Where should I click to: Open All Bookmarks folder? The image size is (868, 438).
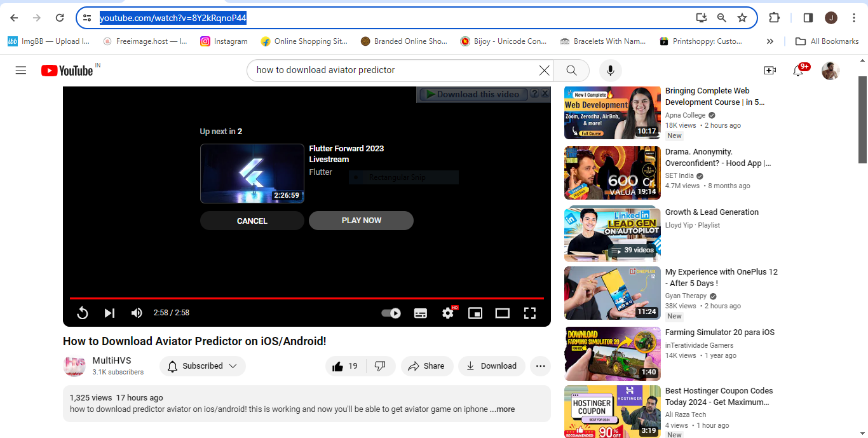828,41
